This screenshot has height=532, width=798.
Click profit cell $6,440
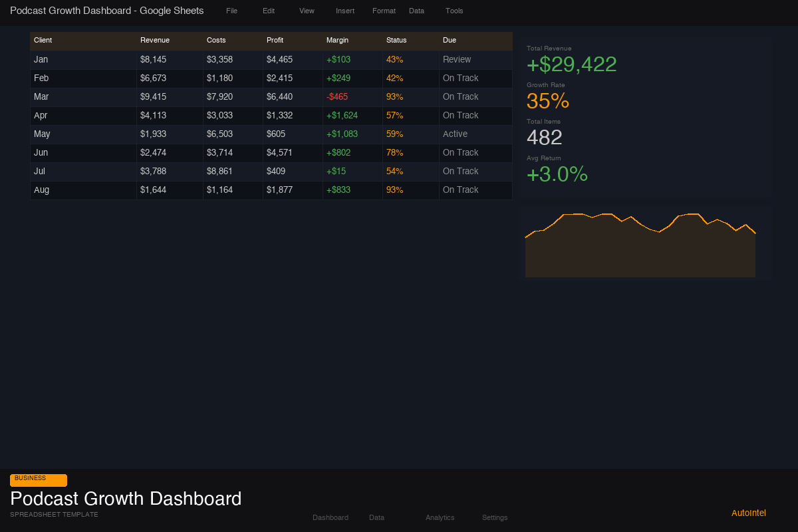[x=293, y=97]
